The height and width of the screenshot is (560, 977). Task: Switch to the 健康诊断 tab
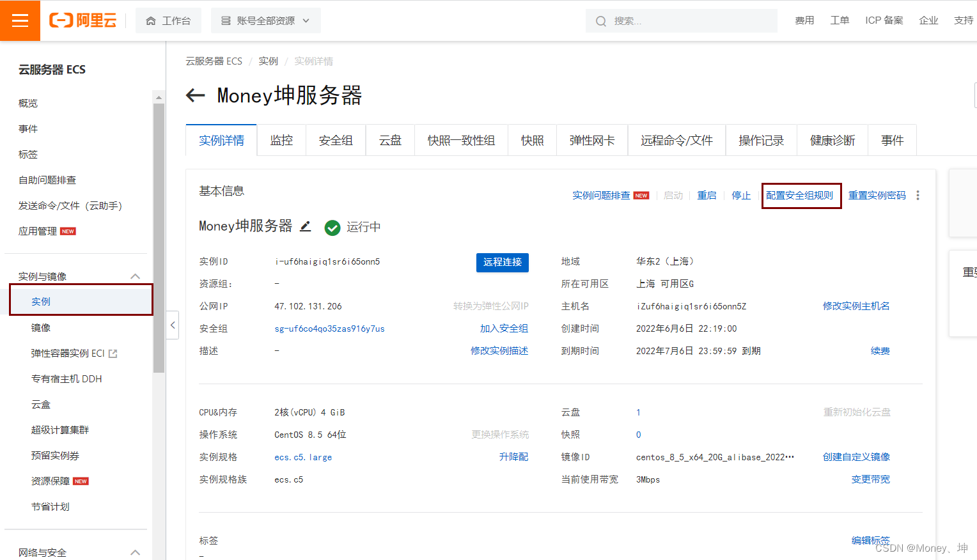(x=832, y=140)
